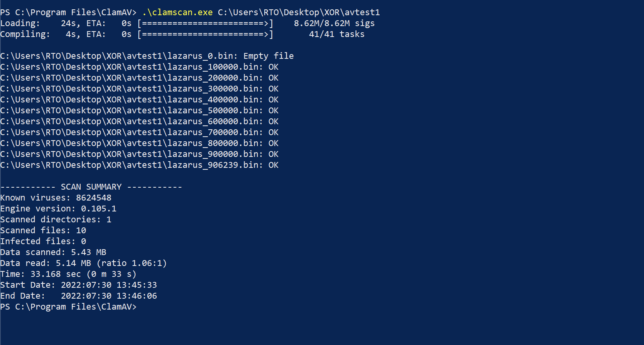Click the lazarus_400000.bin scan result

coord(140,100)
